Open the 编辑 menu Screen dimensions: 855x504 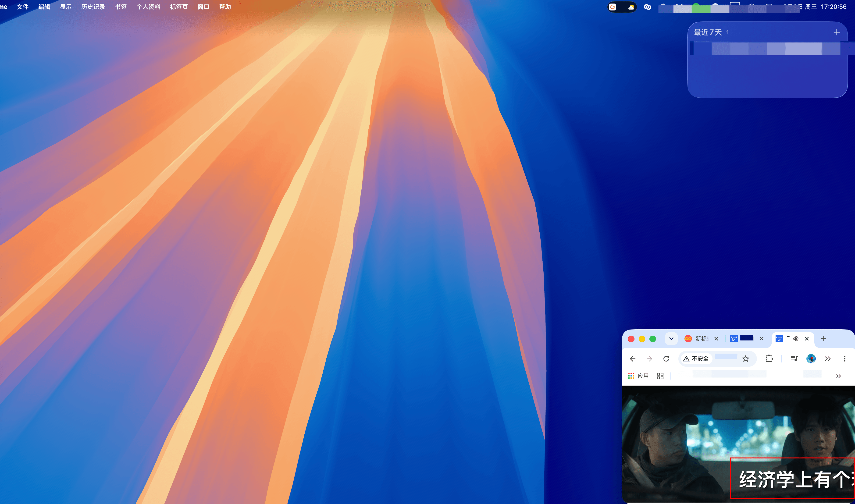[x=44, y=7]
